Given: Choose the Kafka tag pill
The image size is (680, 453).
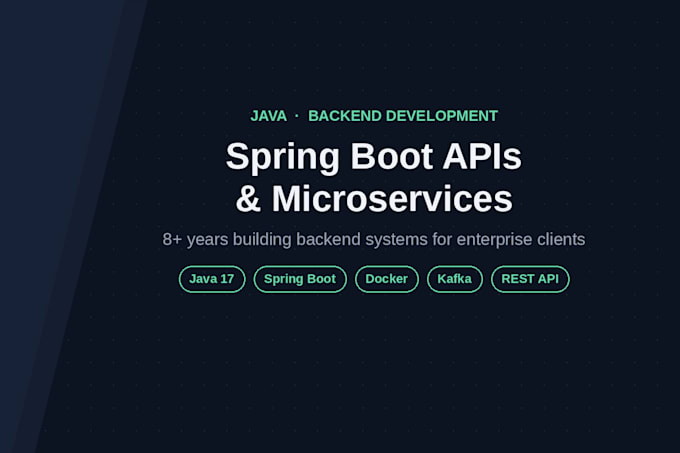Looking at the screenshot, I should 454,279.
